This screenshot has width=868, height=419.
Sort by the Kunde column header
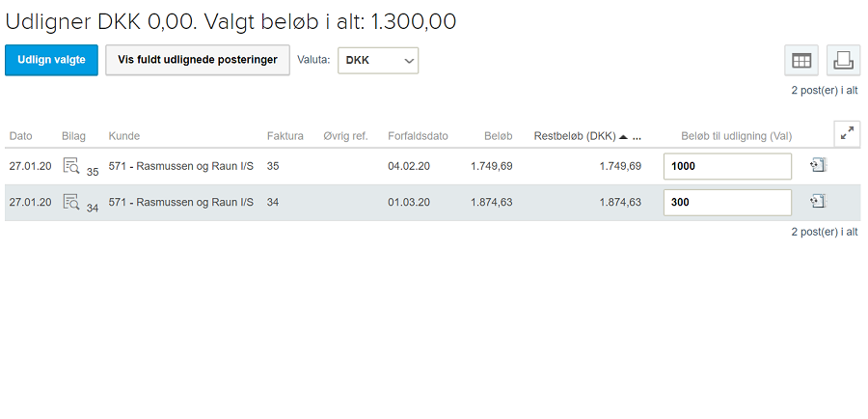click(124, 136)
